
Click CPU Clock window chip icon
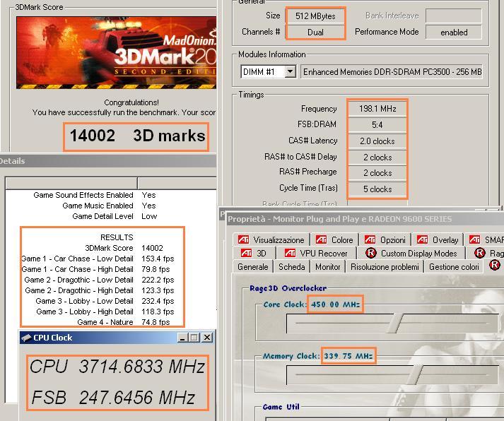pos(26,338)
